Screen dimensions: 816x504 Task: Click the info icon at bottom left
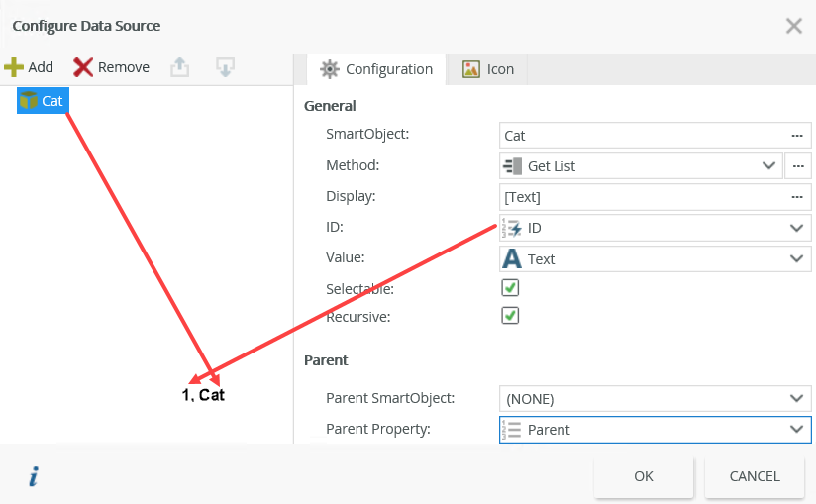33,477
